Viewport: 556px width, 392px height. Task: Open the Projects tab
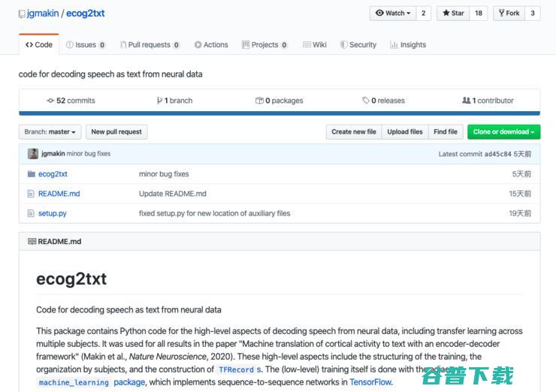[264, 44]
